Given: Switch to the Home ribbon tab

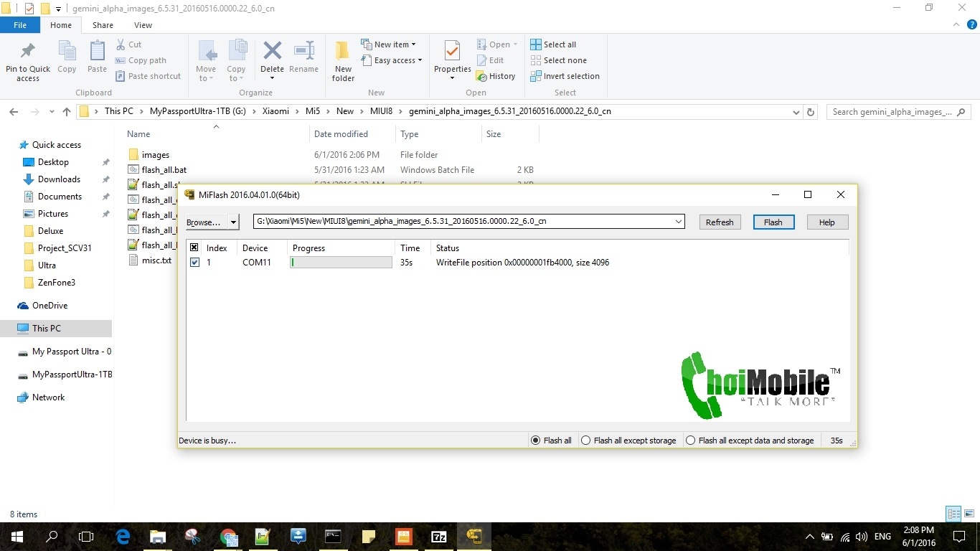Looking at the screenshot, I should 61,25.
